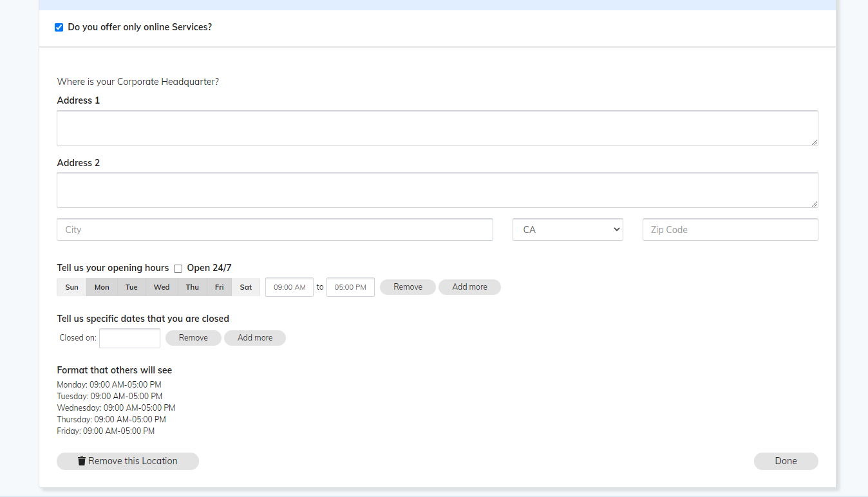Click the City input field
868x497 pixels.
(x=274, y=229)
